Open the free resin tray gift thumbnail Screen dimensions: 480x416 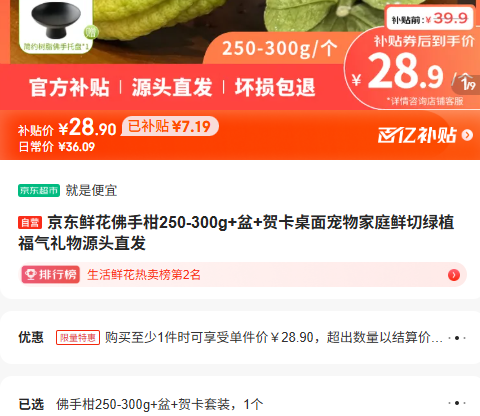[x=56, y=26]
